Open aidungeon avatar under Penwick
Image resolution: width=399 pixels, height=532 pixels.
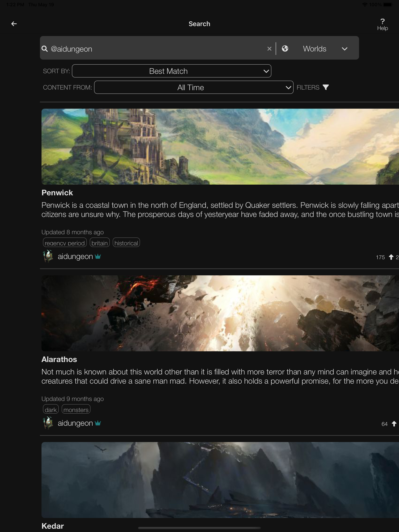[48, 256]
